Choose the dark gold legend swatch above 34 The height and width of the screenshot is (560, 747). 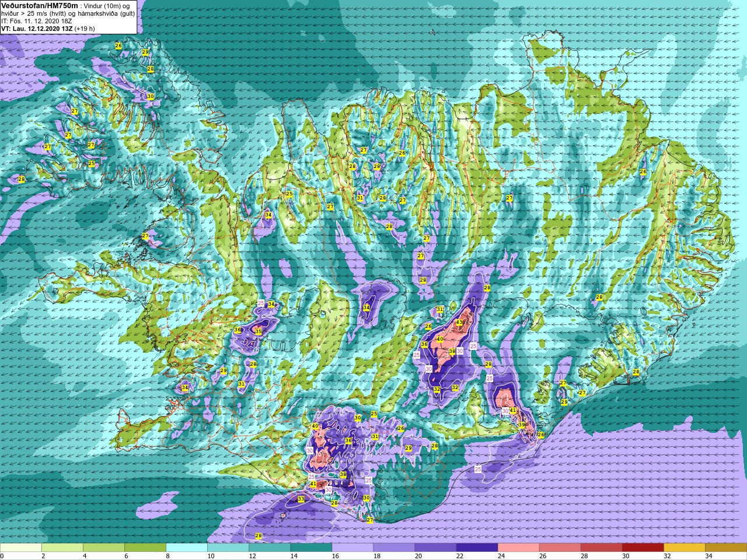[x=725, y=548]
